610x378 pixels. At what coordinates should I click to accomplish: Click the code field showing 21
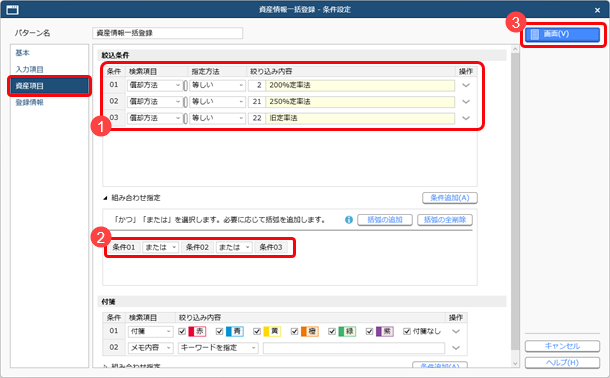(257, 102)
